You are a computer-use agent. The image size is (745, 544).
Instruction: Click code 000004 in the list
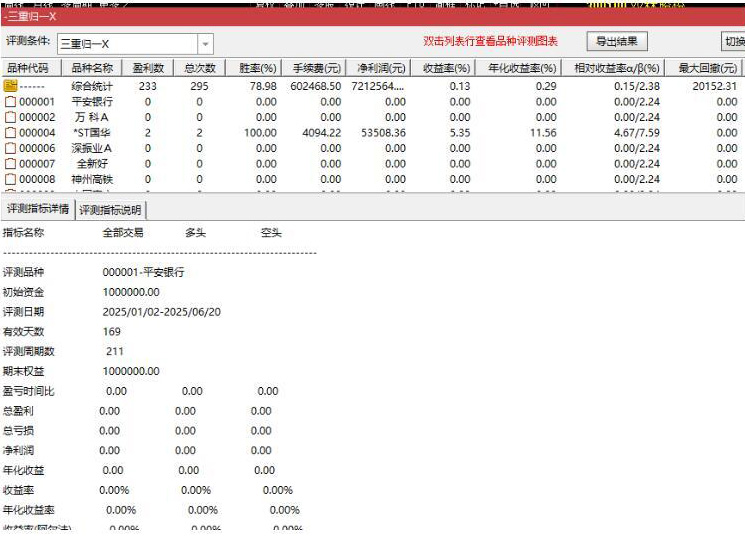tap(37, 133)
